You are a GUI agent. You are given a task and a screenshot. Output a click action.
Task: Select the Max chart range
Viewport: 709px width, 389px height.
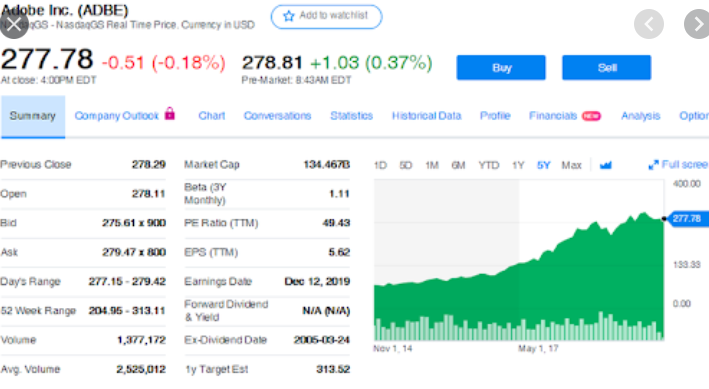pyautogui.click(x=572, y=165)
